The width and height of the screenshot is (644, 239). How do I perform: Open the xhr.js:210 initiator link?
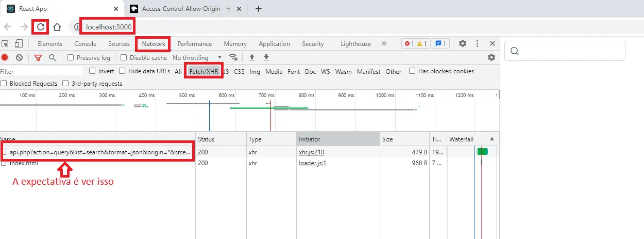click(x=311, y=152)
